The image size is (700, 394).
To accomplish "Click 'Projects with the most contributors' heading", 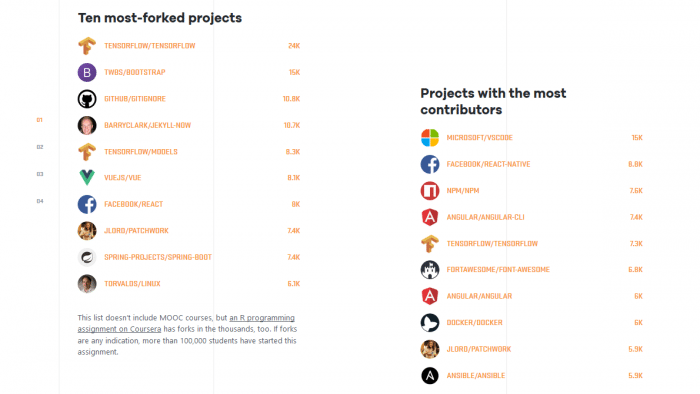I will [x=493, y=101].
